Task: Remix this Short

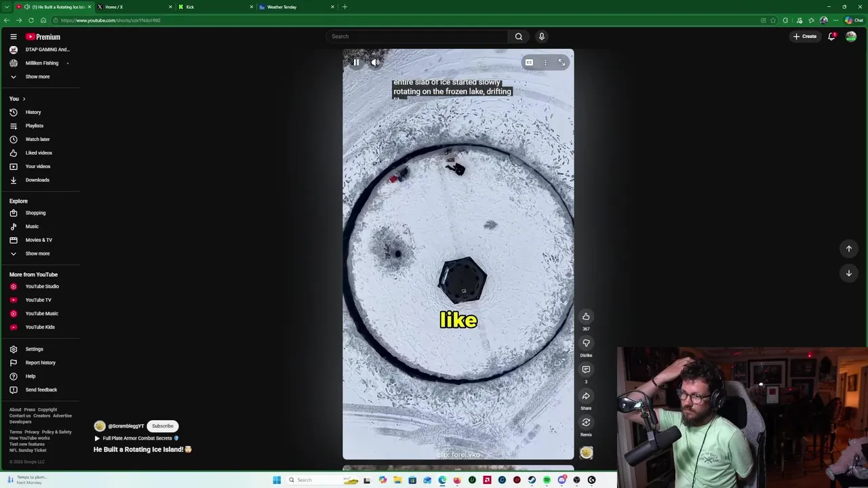Action: (586, 422)
